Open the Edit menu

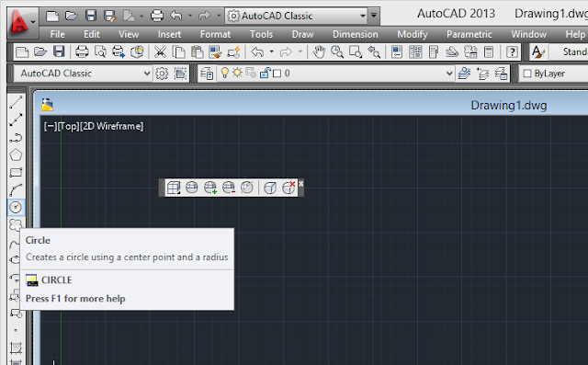pyautogui.click(x=92, y=35)
